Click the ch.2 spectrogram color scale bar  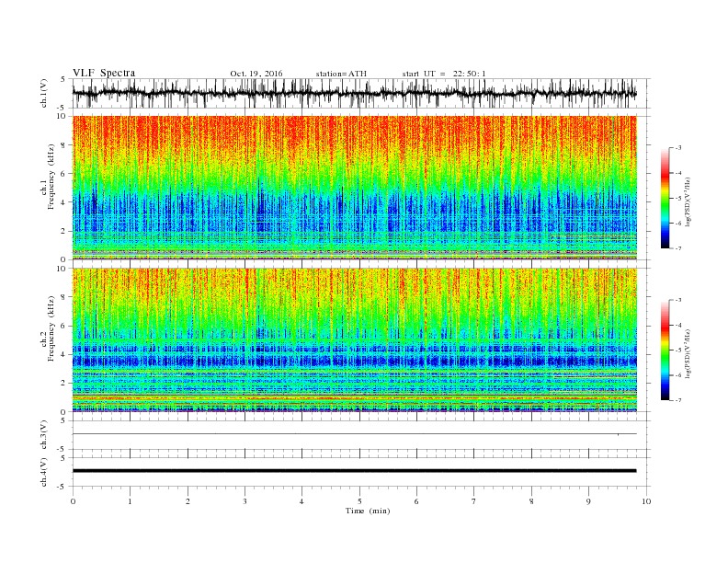click(665, 350)
